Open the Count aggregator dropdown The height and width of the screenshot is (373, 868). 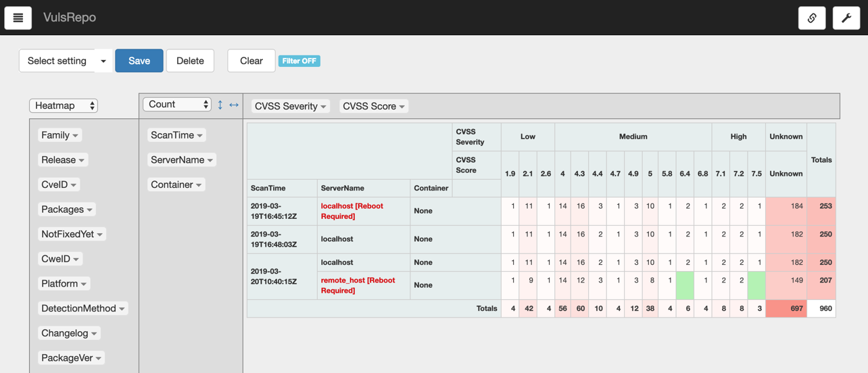(x=177, y=104)
